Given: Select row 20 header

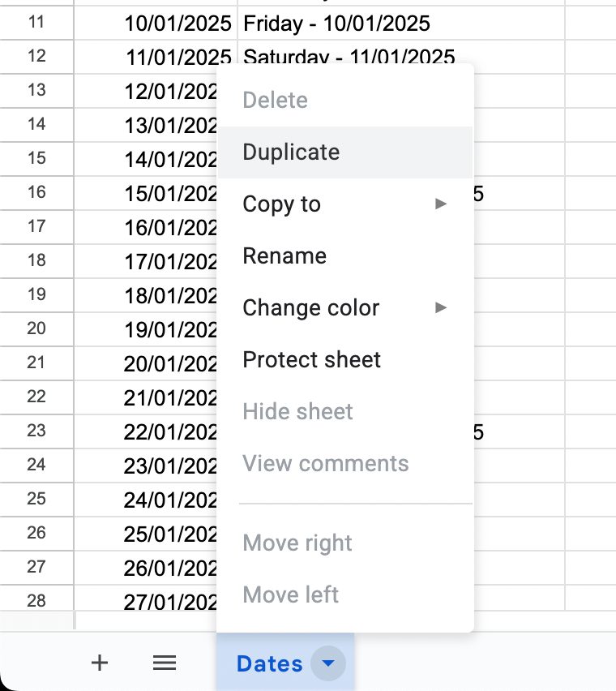Looking at the screenshot, I should 36,328.
